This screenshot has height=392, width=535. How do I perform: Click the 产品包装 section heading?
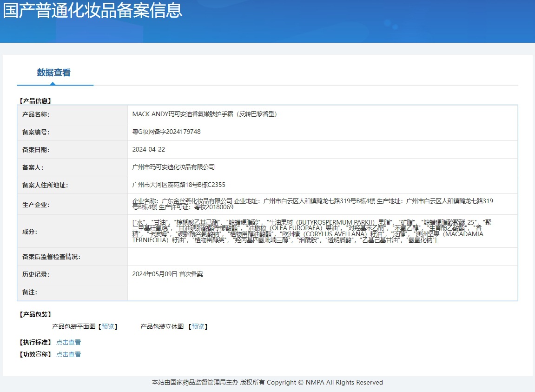[x=35, y=314]
